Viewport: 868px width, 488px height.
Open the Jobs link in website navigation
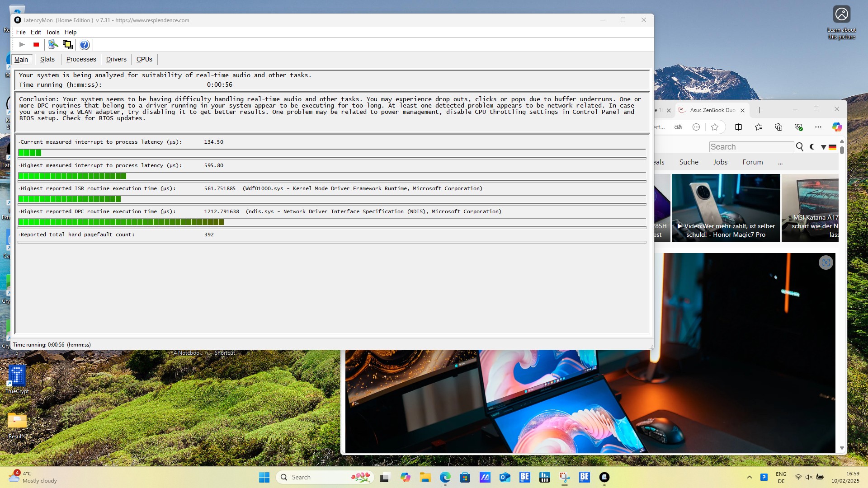click(x=720, y=162)
